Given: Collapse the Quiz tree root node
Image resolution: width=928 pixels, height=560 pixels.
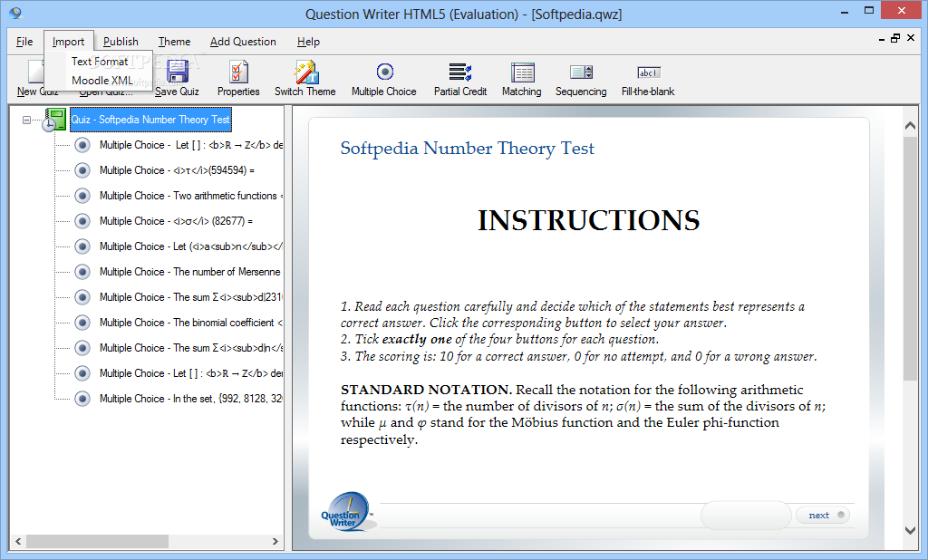Looking at the screenshot, I should (x=26, y=121).
